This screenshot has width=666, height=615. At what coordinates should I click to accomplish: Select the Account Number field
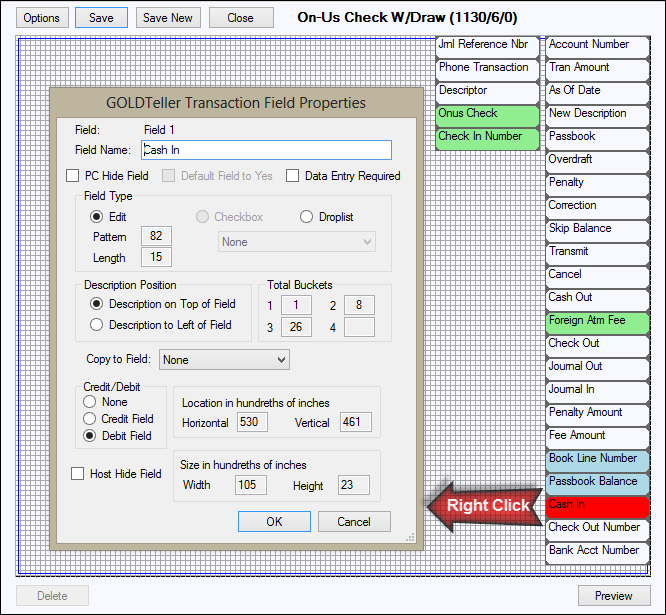click(597, 47)
